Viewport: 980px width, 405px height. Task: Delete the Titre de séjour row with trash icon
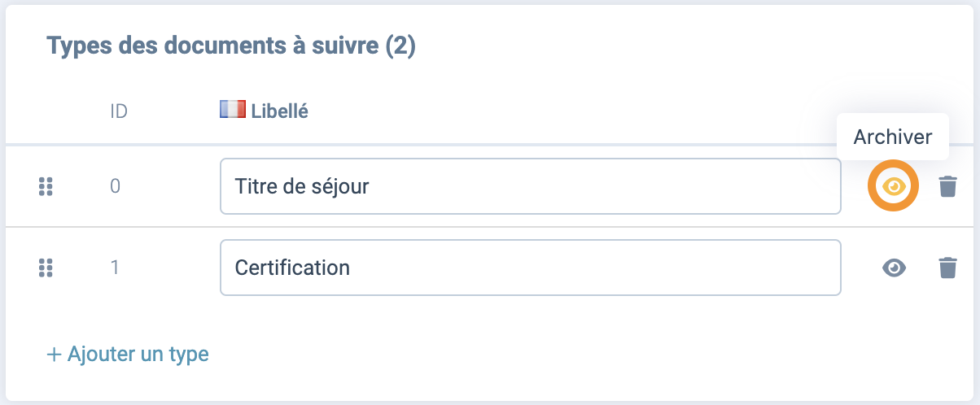tap(947, 186)
